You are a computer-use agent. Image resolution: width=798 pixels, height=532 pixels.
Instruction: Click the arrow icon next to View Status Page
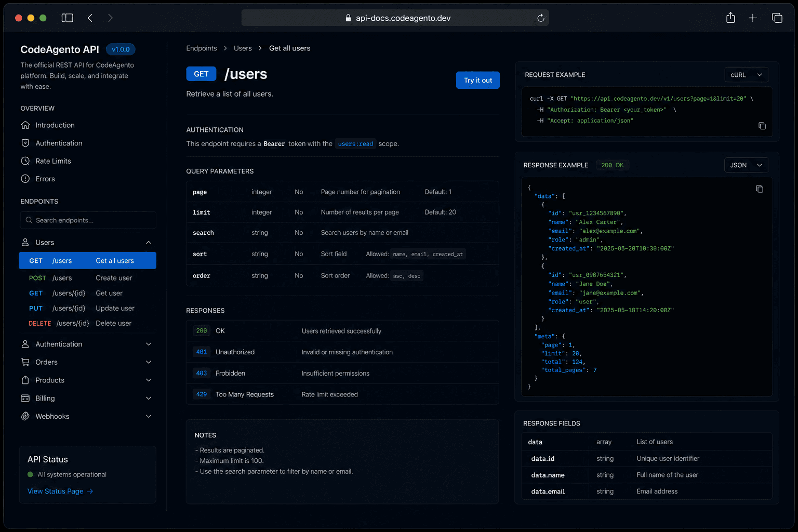pos(90,491)
